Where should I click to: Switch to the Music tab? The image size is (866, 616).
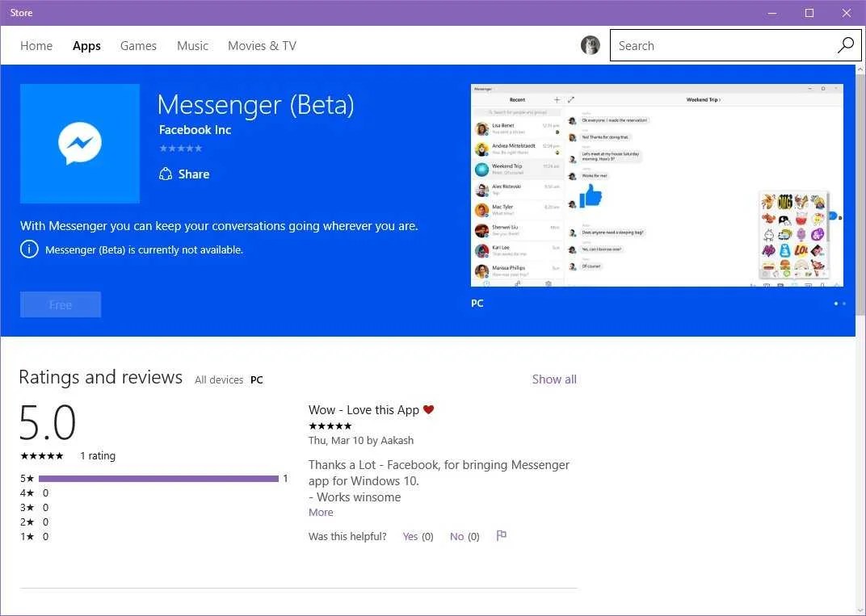point(193,46)
